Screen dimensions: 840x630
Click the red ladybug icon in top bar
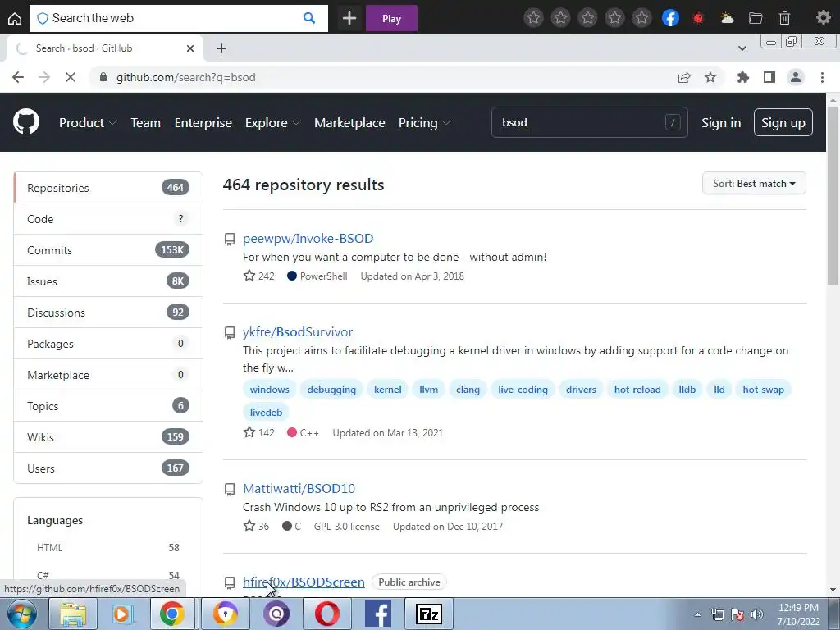698,18
